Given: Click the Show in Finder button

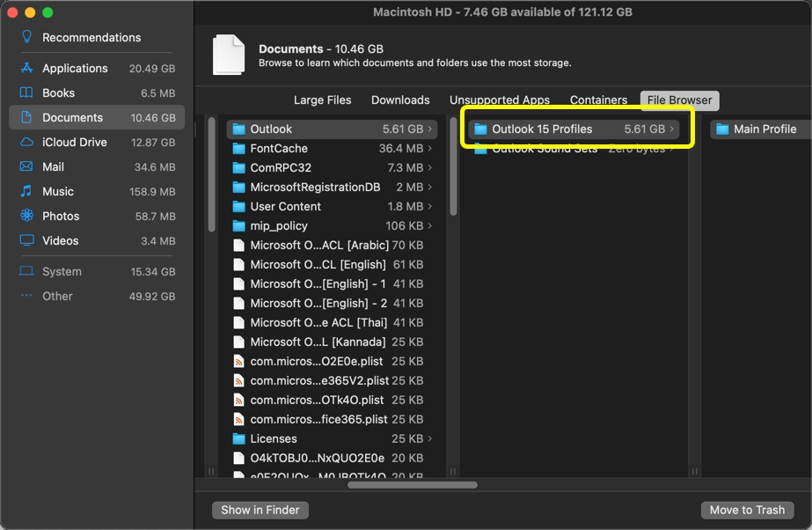Looking at the screenshot, I should tap(260, 510).
